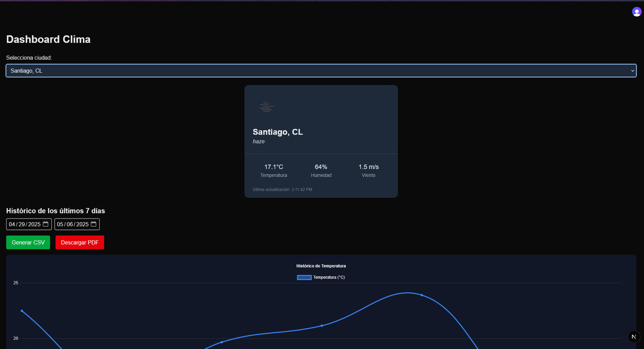The height and width of the screenshot is (349, 644).
Task: Click the 64% Humedad value
Action: 321,167
